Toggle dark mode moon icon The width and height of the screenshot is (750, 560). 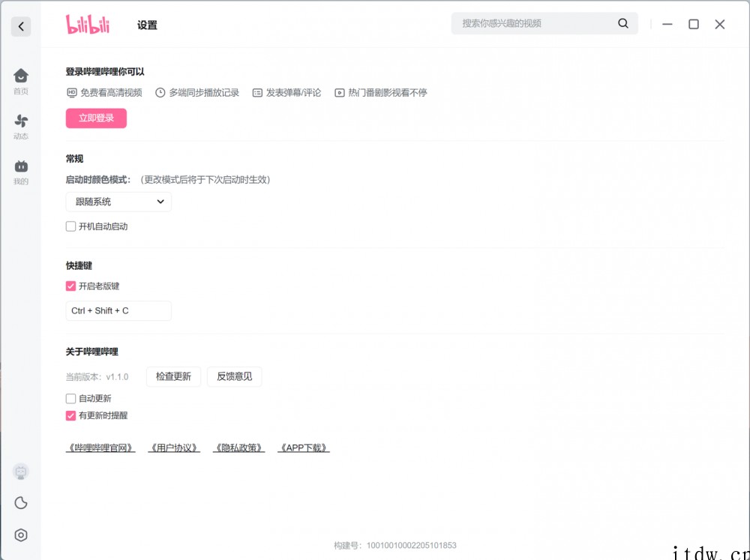tap(21, 502)
